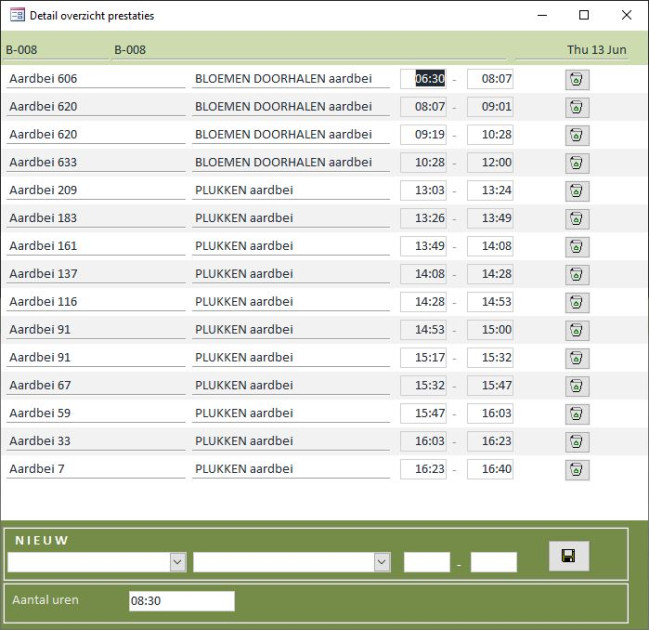
Task: Click the Thu 13 Jun date header
Action: (x=572, y=50)
